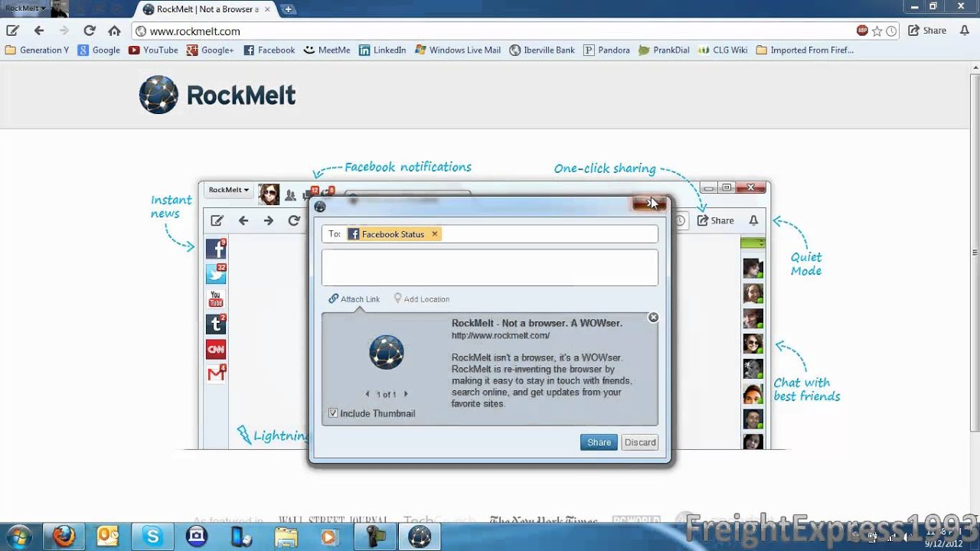Click the browser forward arrow
The image size is (980, 551).
tap(64, 31)
